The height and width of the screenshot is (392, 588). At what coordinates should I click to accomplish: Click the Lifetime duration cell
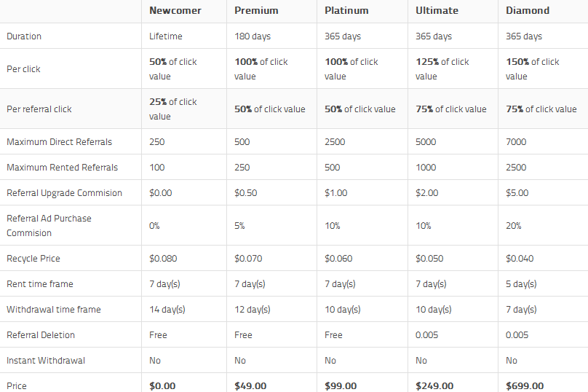point(166,36)
